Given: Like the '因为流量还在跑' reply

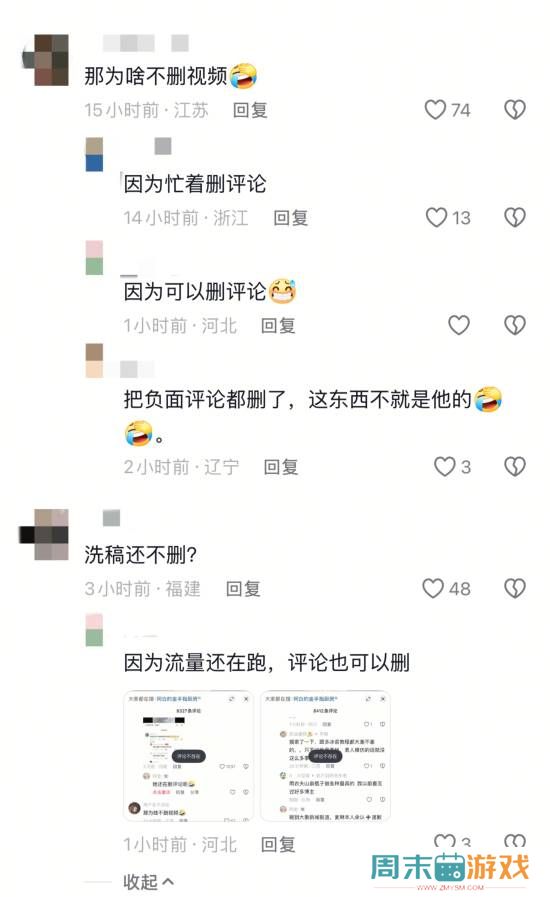Looking at the screenshot, I should [x=445, y=841].
